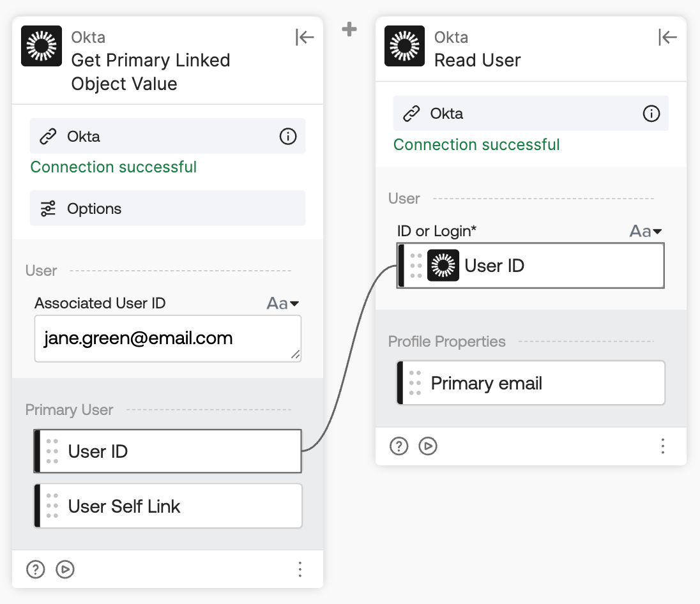Collapse the Get Primary Linked Object Value card
Viewport: 700px width, 604px height.
[305, 37]
